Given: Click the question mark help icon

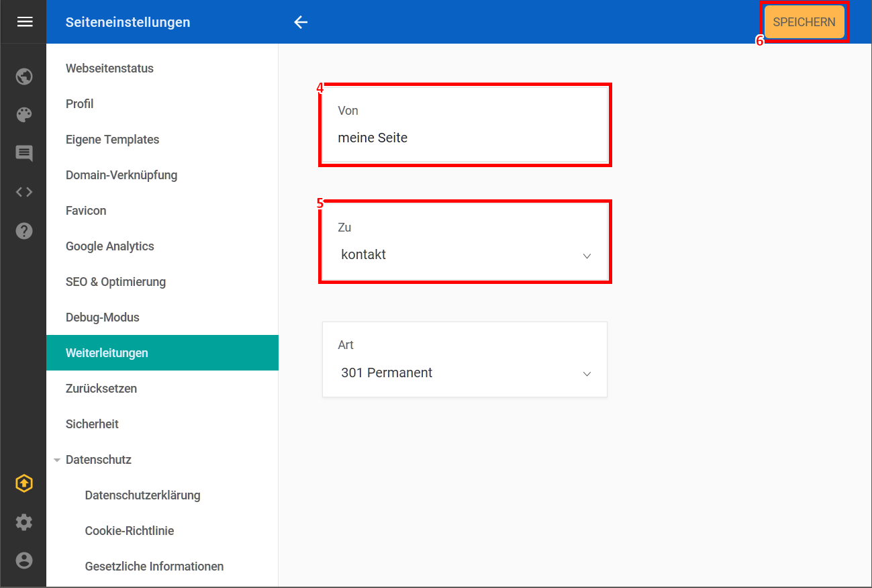Looking at the screenshot, I should click(x=24, y=231).
